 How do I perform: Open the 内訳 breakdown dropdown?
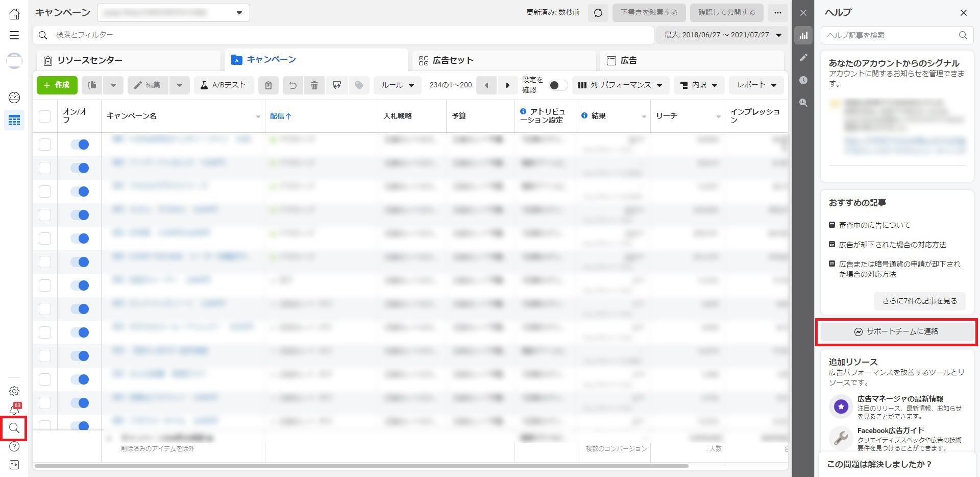699,85
